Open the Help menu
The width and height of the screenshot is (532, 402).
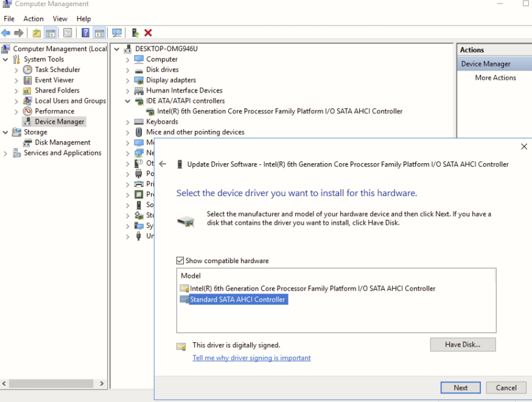click(83, 19)
